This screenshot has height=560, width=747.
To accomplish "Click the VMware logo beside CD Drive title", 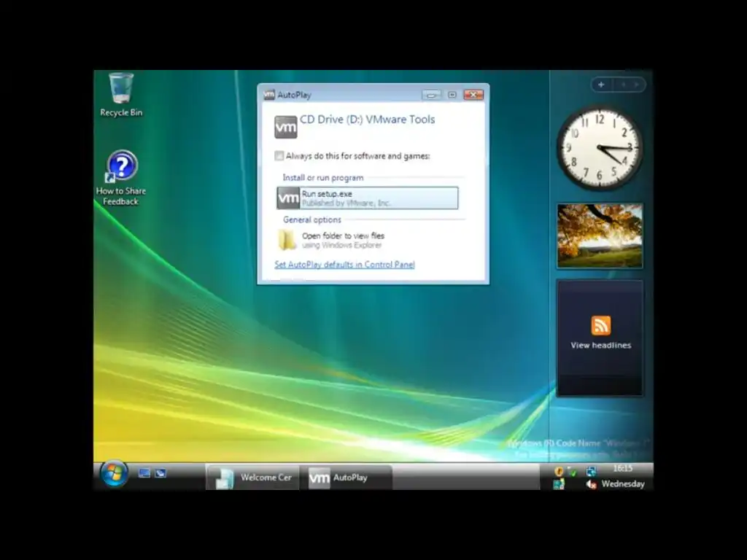I will coord(286,127).
